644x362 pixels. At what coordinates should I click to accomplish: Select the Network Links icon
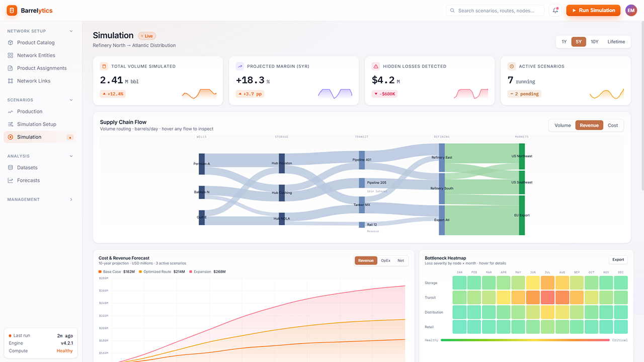[x=11, y=81]
